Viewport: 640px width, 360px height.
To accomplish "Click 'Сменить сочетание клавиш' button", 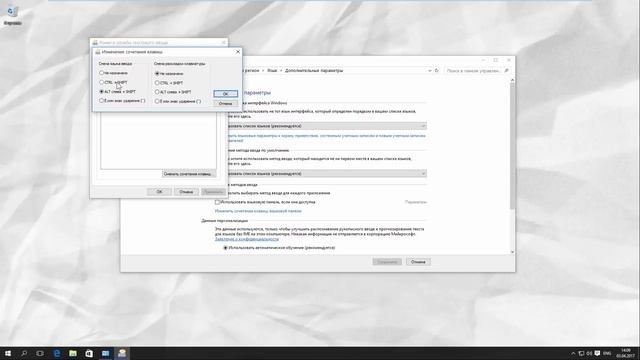I will pyautogui.click(x=189, y=174).
